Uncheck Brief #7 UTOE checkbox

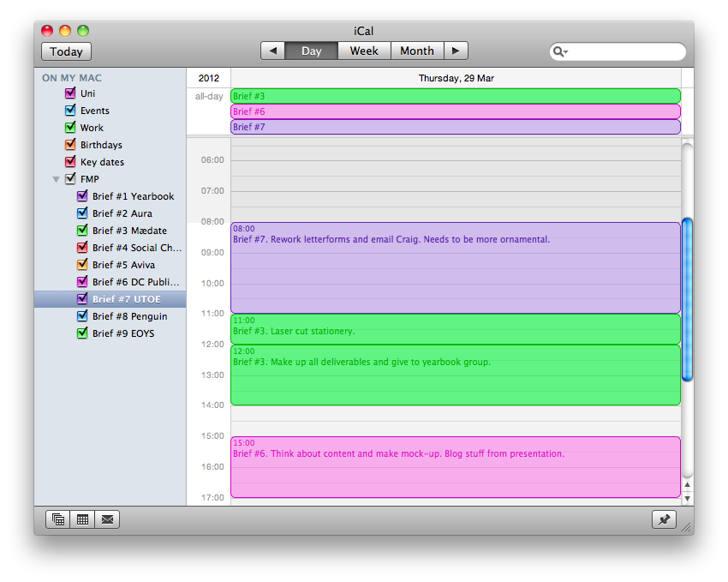click(82, 298)
